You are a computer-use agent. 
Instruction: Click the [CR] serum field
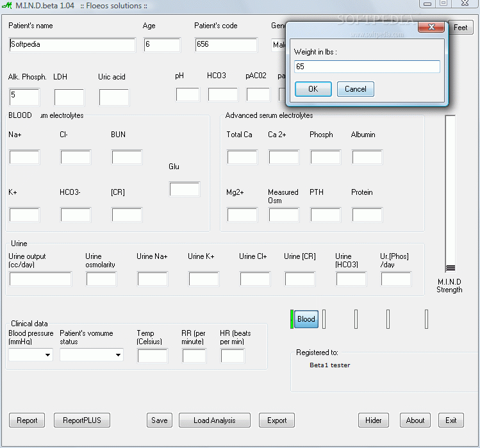point(127,215)
